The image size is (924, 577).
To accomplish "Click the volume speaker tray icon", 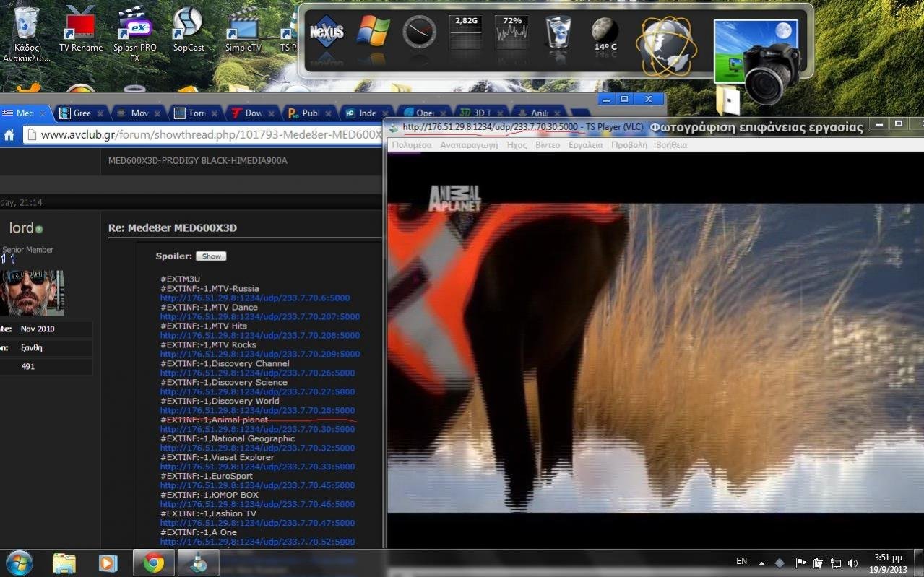I will 852,563.
